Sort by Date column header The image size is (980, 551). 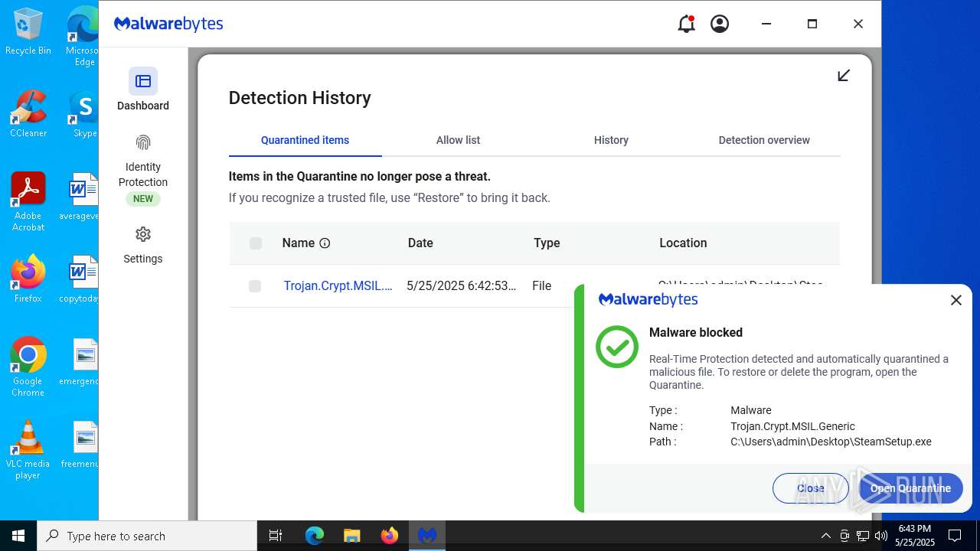(420, 243)
